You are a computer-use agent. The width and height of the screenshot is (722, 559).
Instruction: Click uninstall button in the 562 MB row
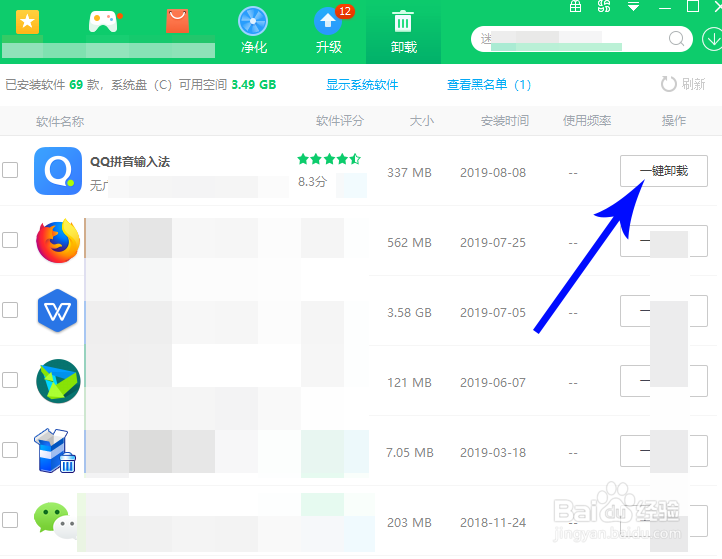(664, 241)
